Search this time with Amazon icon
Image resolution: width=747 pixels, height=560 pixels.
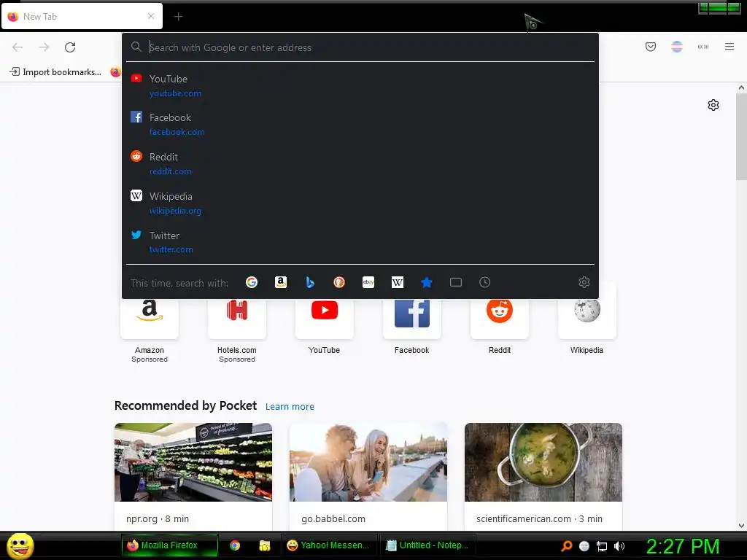pyautogui.click(x=281, y=282)
